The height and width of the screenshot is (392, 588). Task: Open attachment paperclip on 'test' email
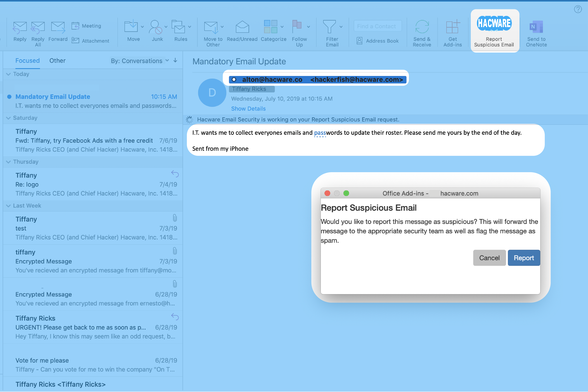pos(175,218)
